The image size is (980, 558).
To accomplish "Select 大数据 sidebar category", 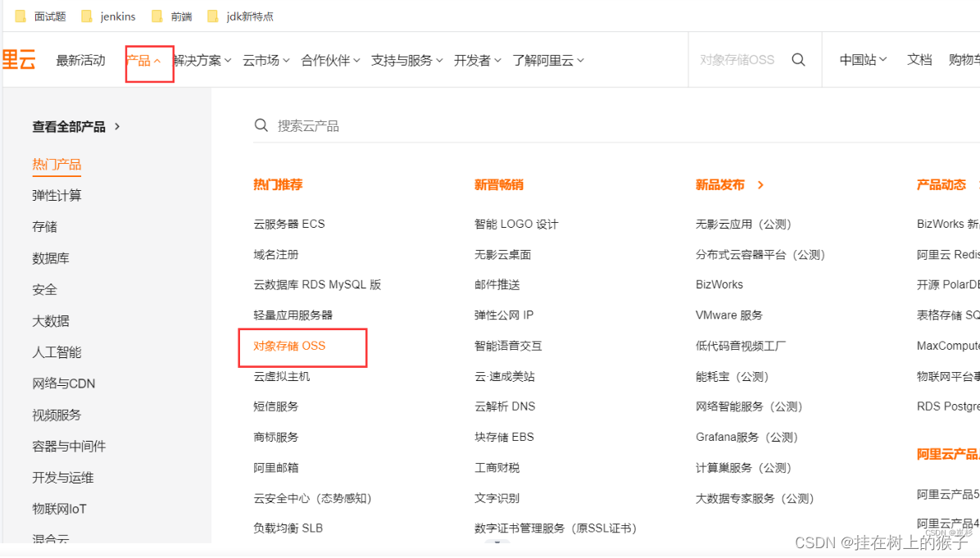I will tap(51, 321).
